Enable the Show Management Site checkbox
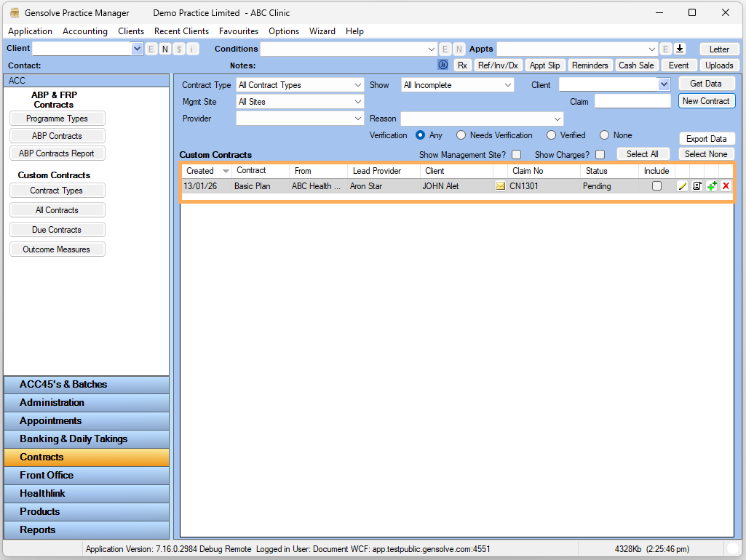Image resolution: width=746 pixels, height=560 pixels. point(516,154)
